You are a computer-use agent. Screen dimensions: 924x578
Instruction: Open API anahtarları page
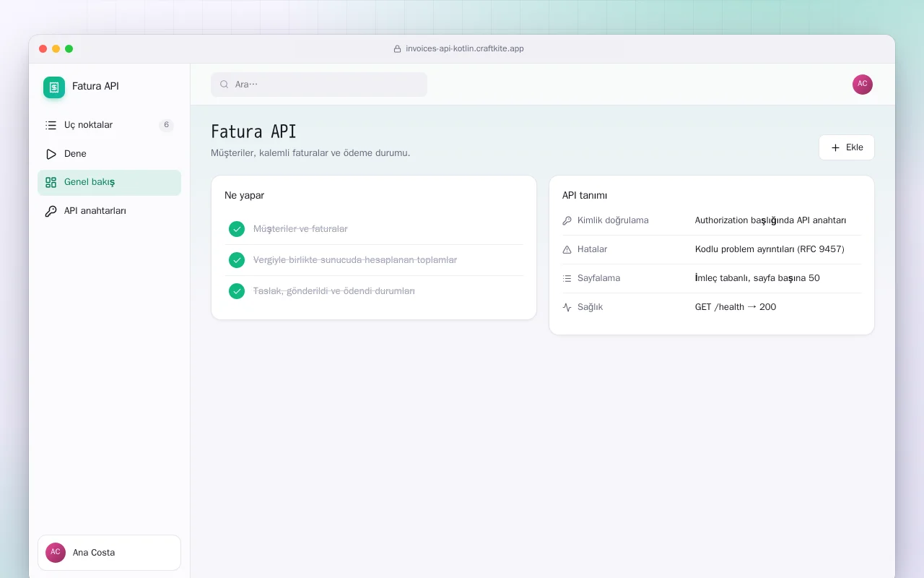pos(109,212)
